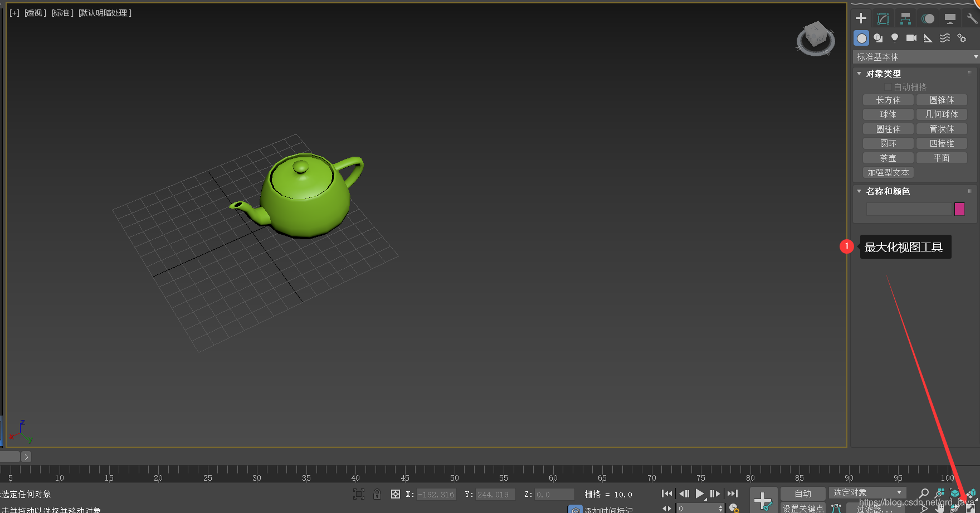
Task: Click the 长方体 box button
Action: (x=888, y=100)
